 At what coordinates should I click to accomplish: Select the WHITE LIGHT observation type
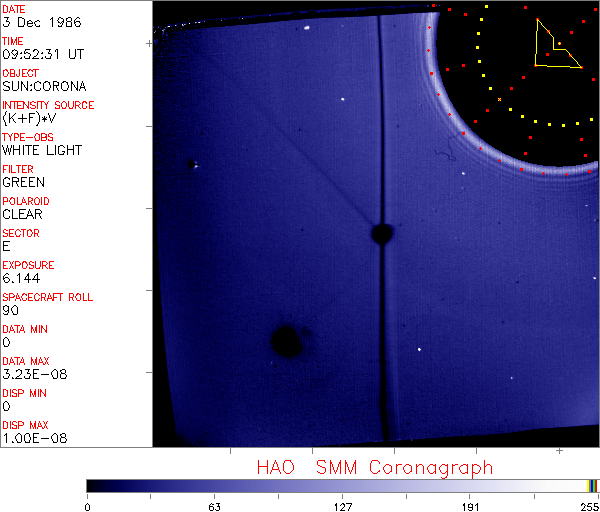coord(42,150)
